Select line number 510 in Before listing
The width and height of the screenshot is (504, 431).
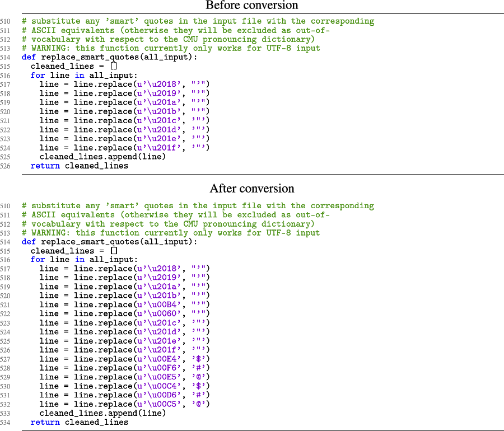point(7,21)
